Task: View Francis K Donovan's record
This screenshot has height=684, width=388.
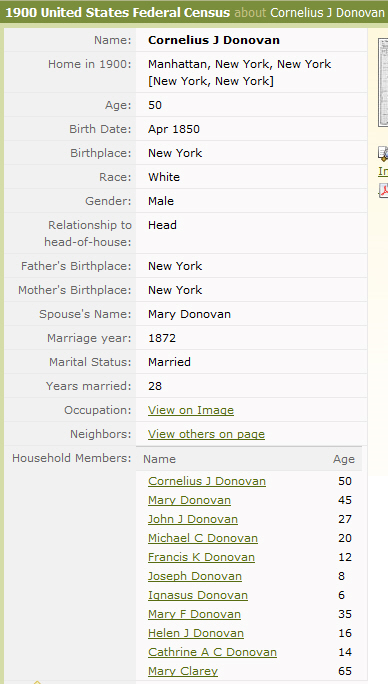Action: [201, 557]
